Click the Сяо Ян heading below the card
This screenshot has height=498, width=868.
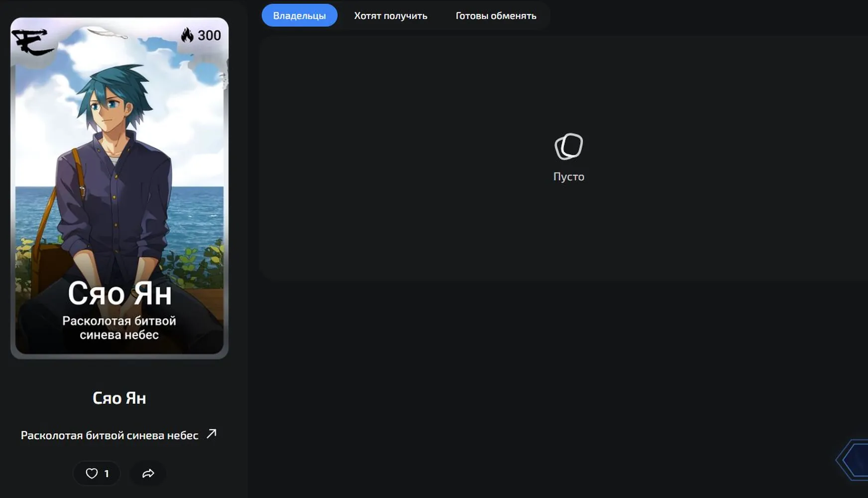pos(119,398)
